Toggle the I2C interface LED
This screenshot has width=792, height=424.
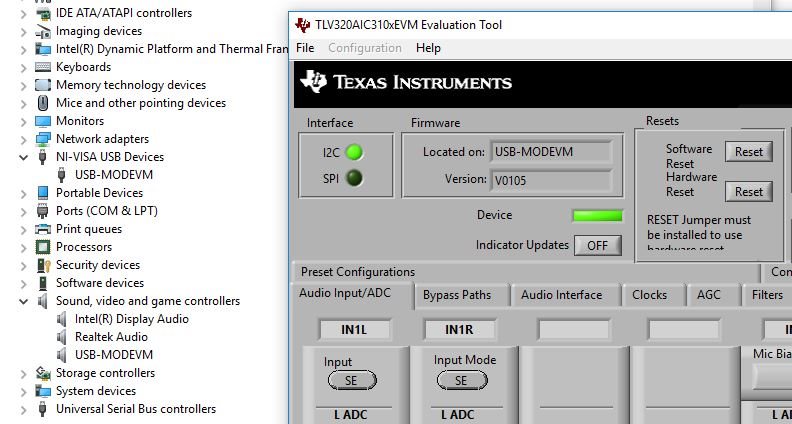(x=354, y=152)
